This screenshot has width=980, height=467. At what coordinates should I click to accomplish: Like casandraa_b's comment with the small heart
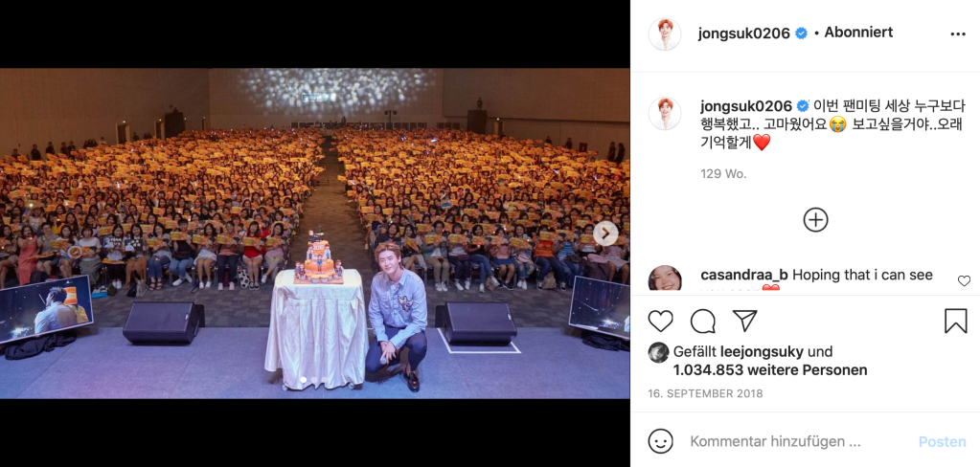(965, 281)
